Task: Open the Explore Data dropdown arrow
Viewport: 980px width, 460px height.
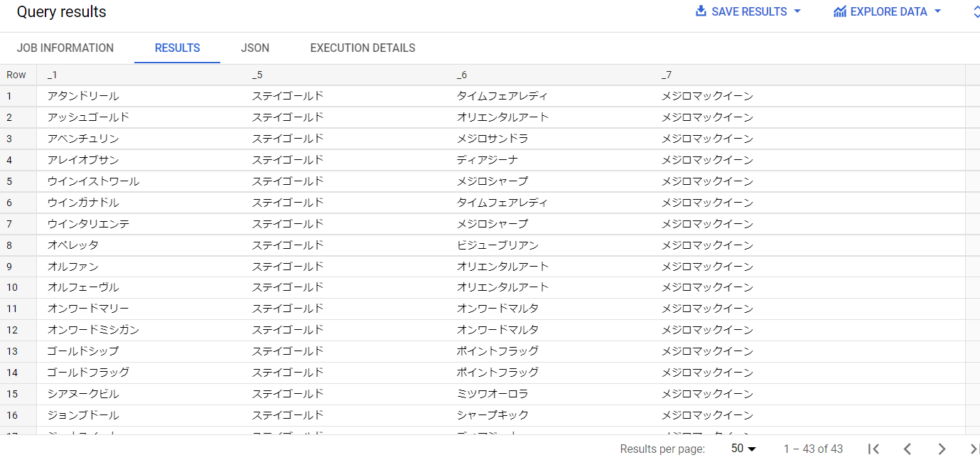Action: click(x=937, y=11)
